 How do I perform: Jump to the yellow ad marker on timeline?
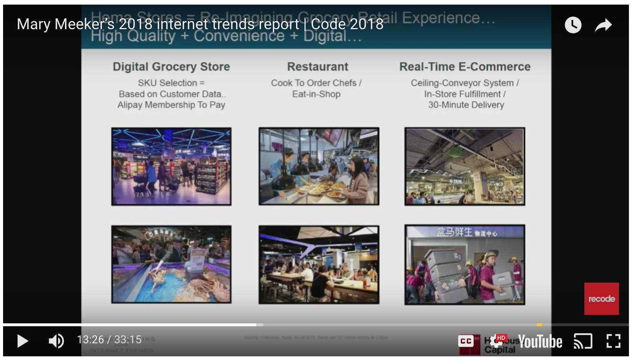pyautogui.click(x=539, y=325)
